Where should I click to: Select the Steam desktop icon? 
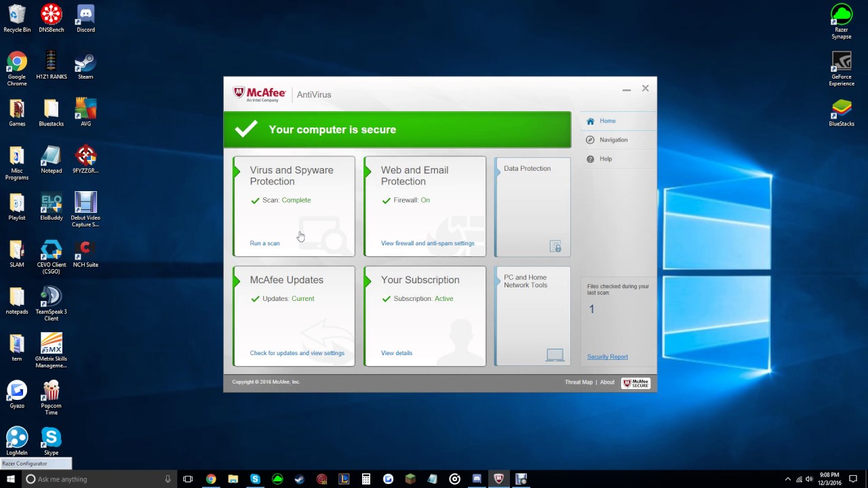tap(85, 65)
